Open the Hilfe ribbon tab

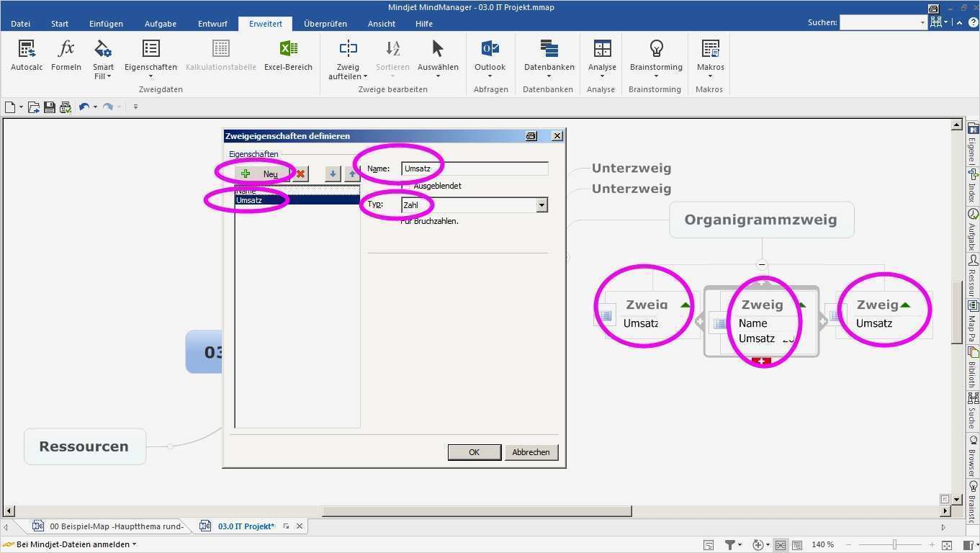pyautogui.click(x=424, y=24)
